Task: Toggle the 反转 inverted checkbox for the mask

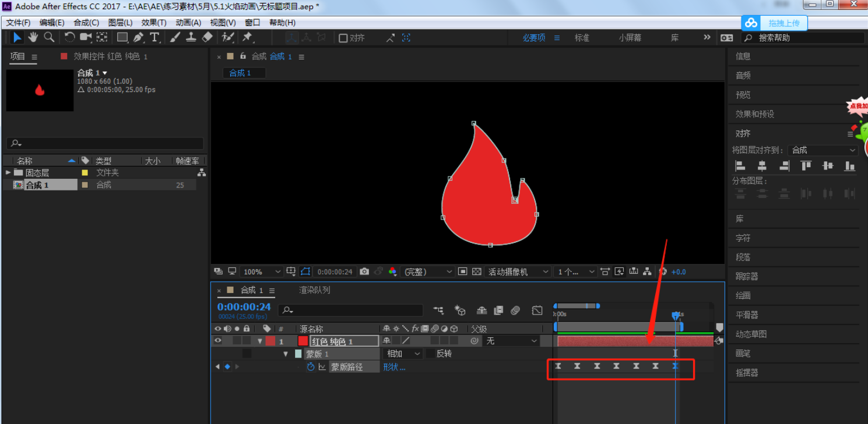Action: pyautogui.click(x=430, y=354)
